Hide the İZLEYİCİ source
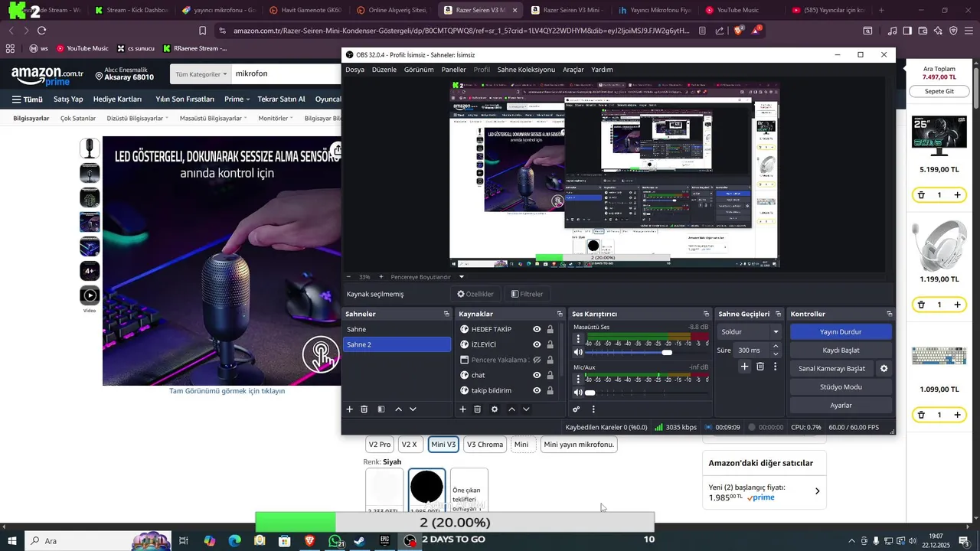 537,344
